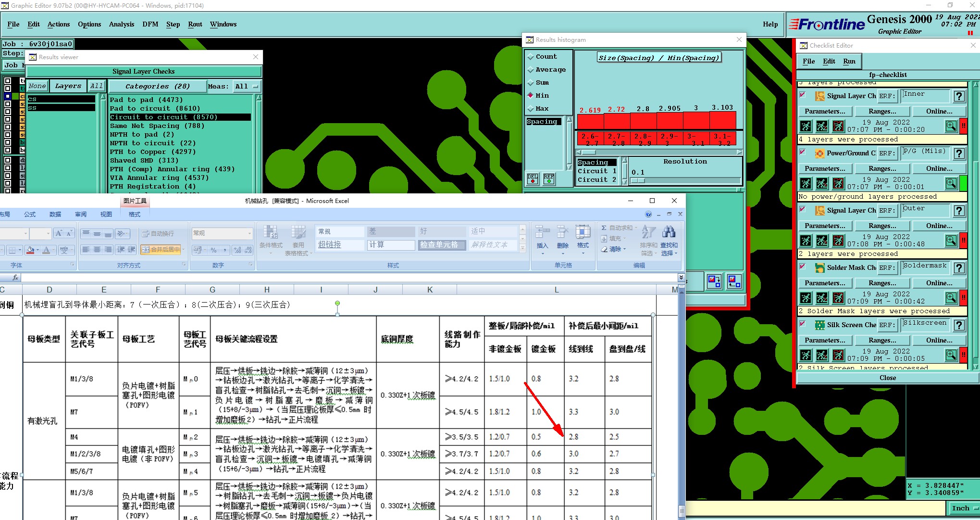Click the DEL button in Results histogram

point(533,179)
